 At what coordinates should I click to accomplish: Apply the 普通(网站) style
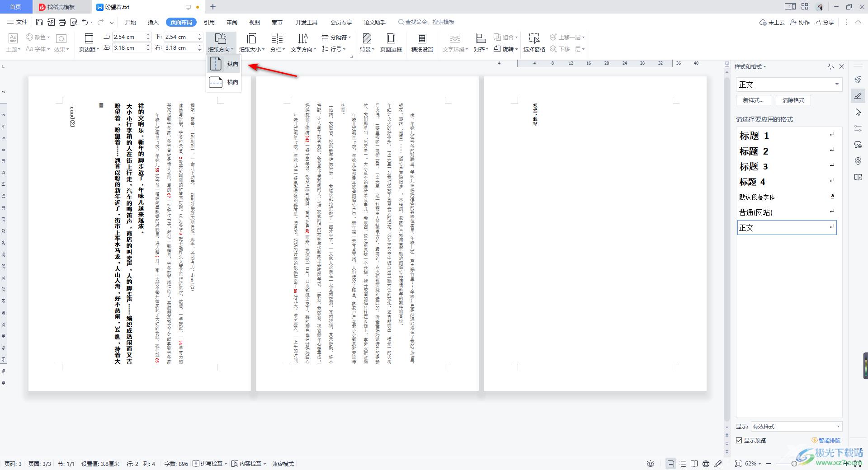pos(787,212)
